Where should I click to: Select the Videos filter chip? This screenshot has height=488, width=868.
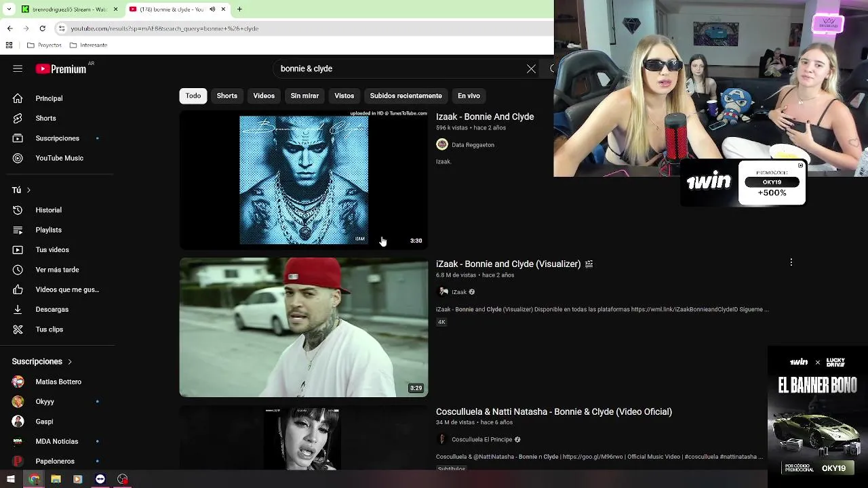264,96
